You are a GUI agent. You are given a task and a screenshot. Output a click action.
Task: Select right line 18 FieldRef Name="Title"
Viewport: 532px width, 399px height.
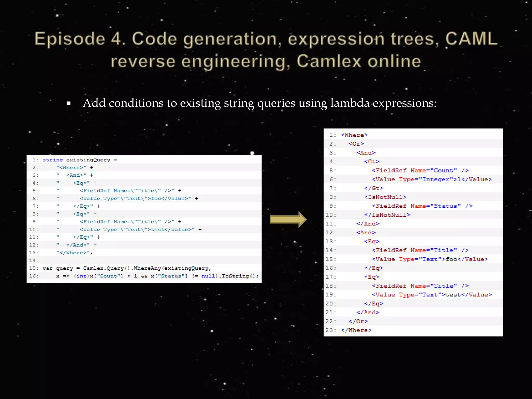(420, 286)
